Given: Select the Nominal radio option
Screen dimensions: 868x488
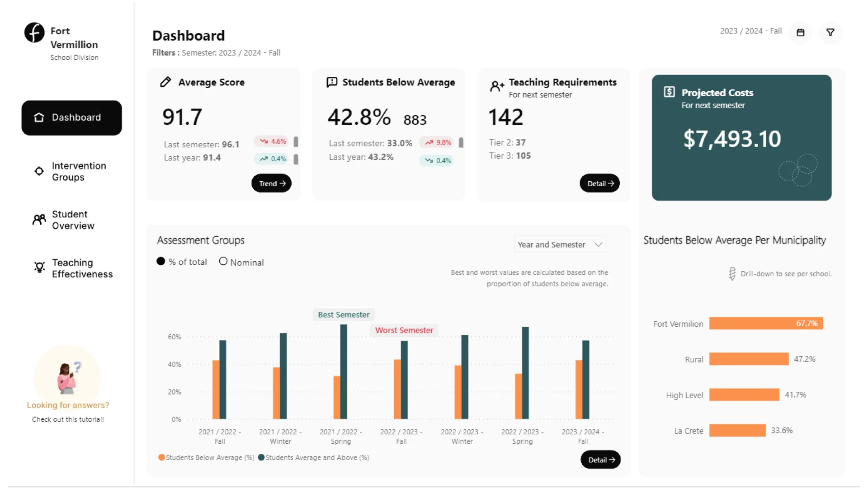Looking at the screenshot, I should pyautogui.click(x=223, y=261).
